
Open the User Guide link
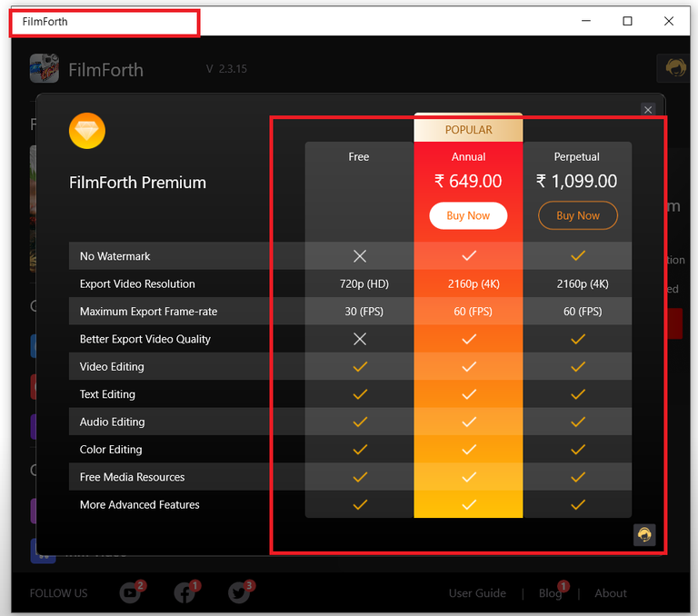click(477, 593)
